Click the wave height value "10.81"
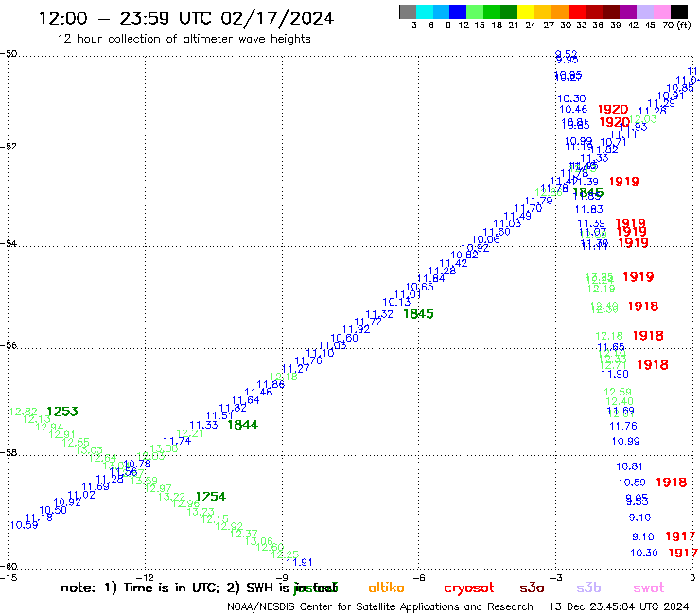 tap(629, 466)
